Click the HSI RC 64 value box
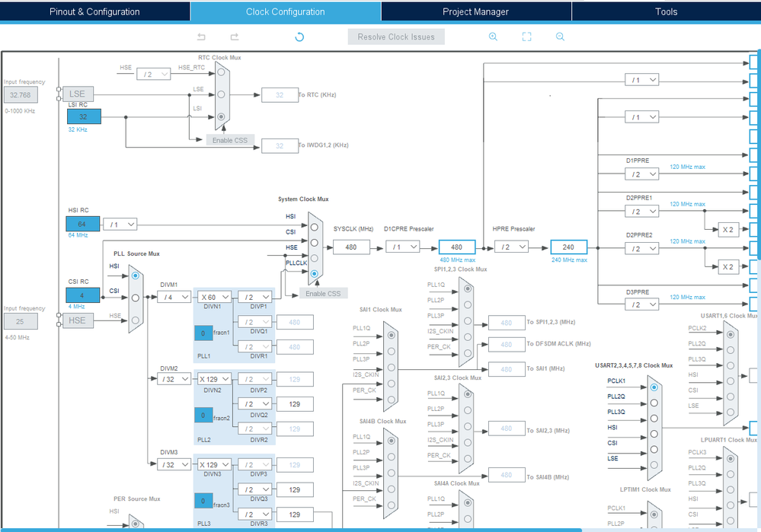Image resolution: width=761 pixels, height=532 pixels. [82, 224]
